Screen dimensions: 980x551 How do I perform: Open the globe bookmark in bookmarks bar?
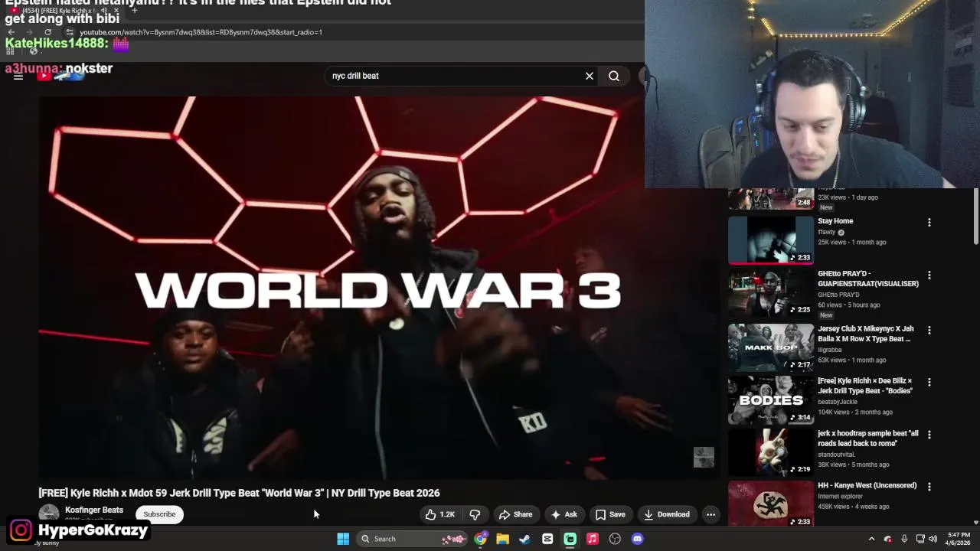point(33,51)
